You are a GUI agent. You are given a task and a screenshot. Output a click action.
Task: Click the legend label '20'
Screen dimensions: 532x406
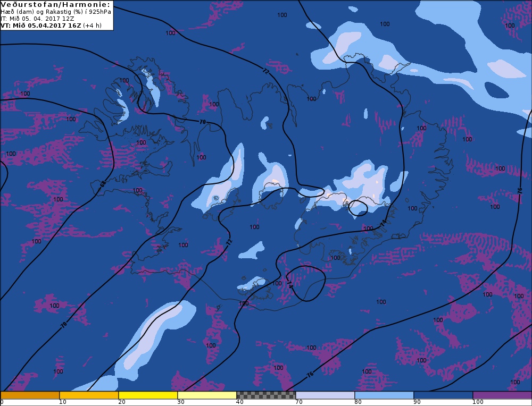click(122, 402)
